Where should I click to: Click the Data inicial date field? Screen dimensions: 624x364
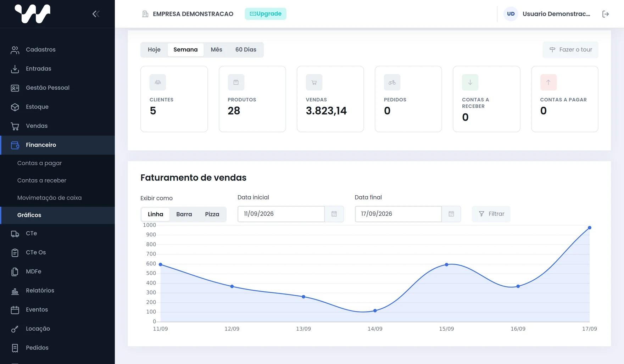pyautogui.click(x=281, y=214)
